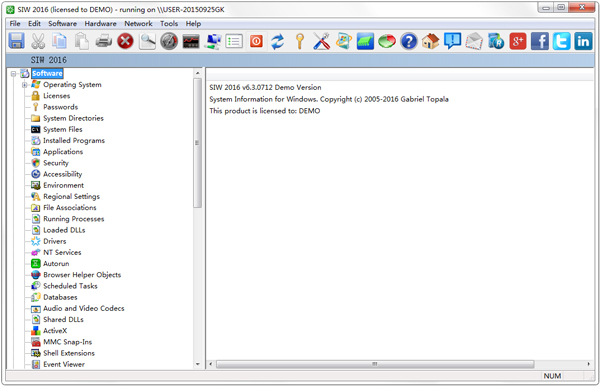Click the horizontal scrollbar right arrow
600x386 pixels.
(x=589, y=364)
